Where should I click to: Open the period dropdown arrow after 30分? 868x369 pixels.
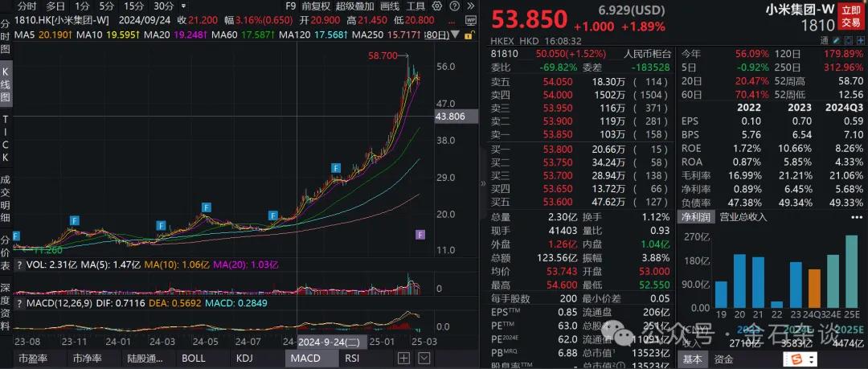(183, 6)
